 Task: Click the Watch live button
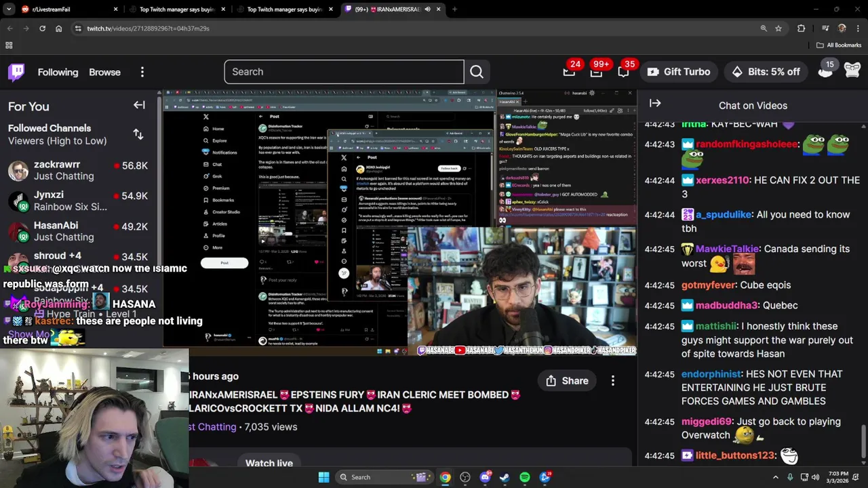(x=269, y=463)
